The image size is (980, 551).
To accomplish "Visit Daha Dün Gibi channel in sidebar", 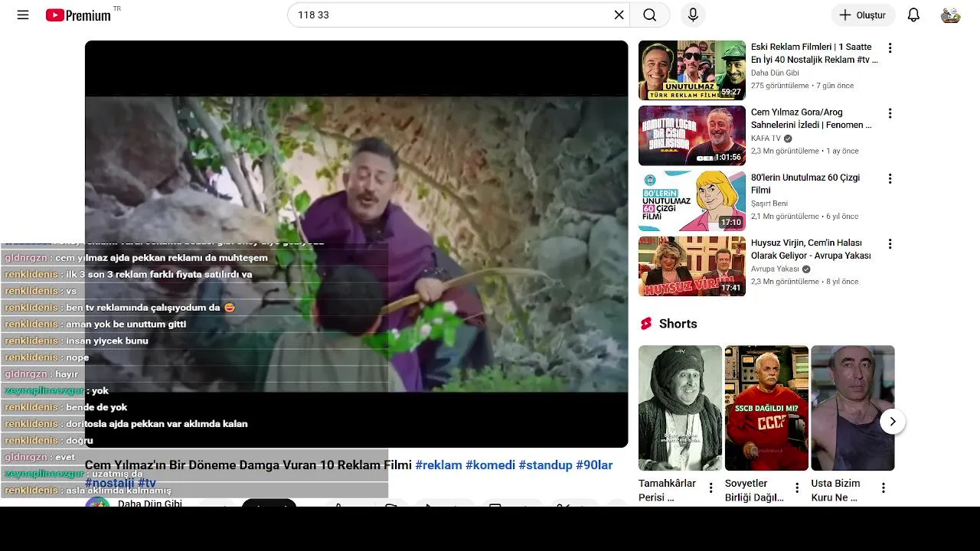I will [773, 73].
